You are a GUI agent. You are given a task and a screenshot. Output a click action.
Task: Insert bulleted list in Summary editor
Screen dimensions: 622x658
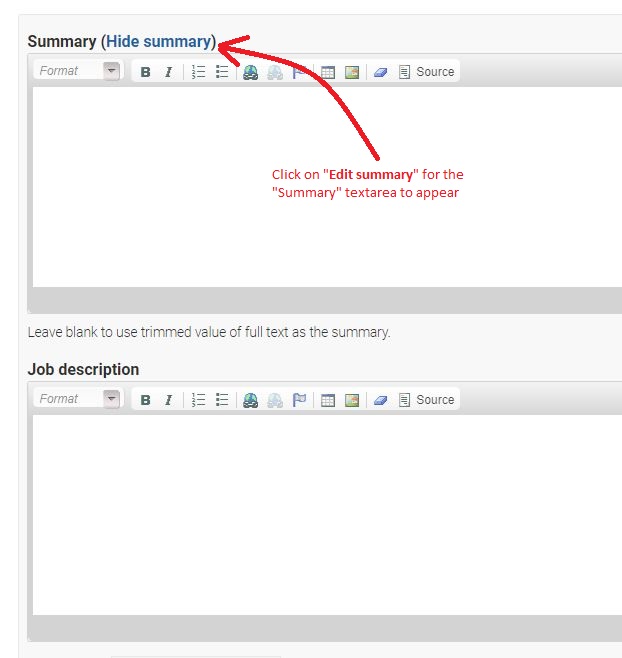point(222,72)
